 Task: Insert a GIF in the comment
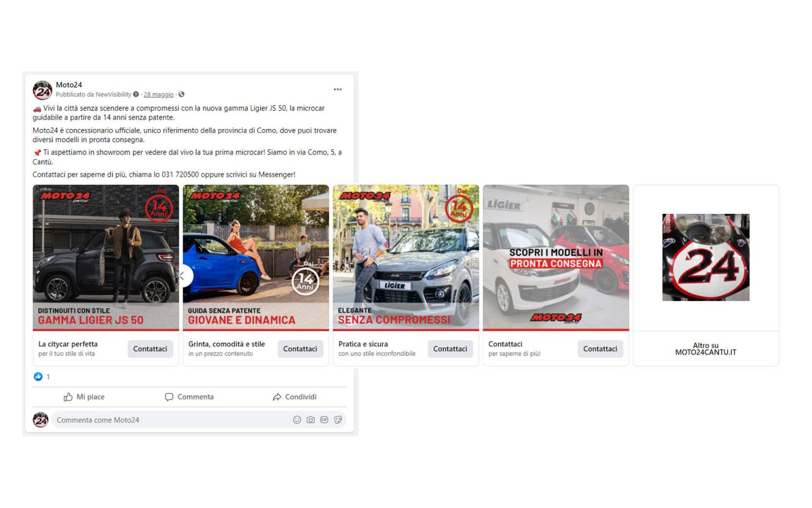[324, 420]
